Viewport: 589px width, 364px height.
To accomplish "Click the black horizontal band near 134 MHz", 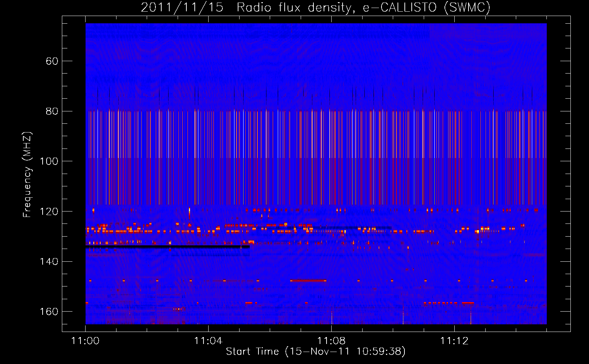I will 167,246.
